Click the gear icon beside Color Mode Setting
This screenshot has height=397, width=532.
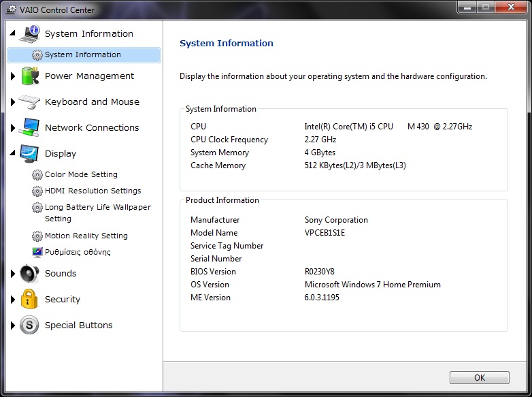click(37, 174)
